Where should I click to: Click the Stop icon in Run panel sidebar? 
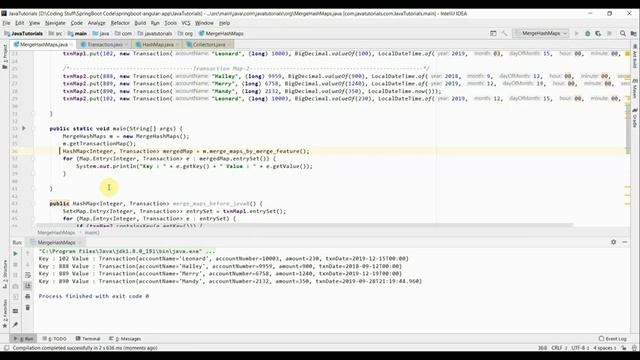click(16, 264)
